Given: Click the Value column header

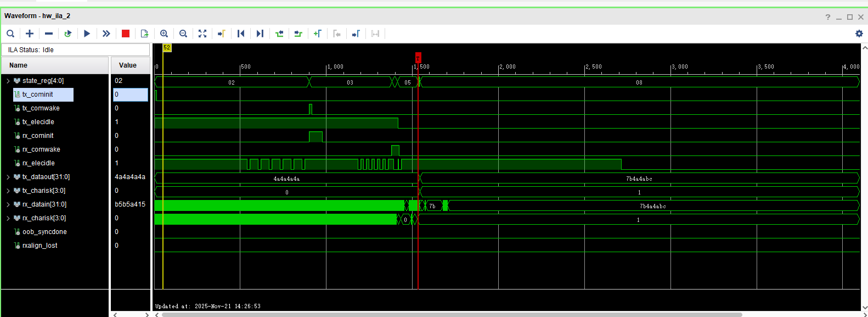Looking at the screenshot, I should tap(131, 65).
